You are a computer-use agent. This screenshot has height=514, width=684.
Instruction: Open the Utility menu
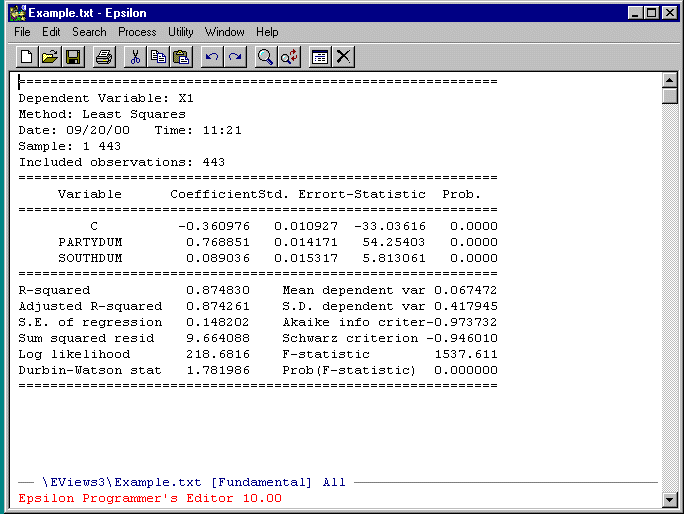181,32
